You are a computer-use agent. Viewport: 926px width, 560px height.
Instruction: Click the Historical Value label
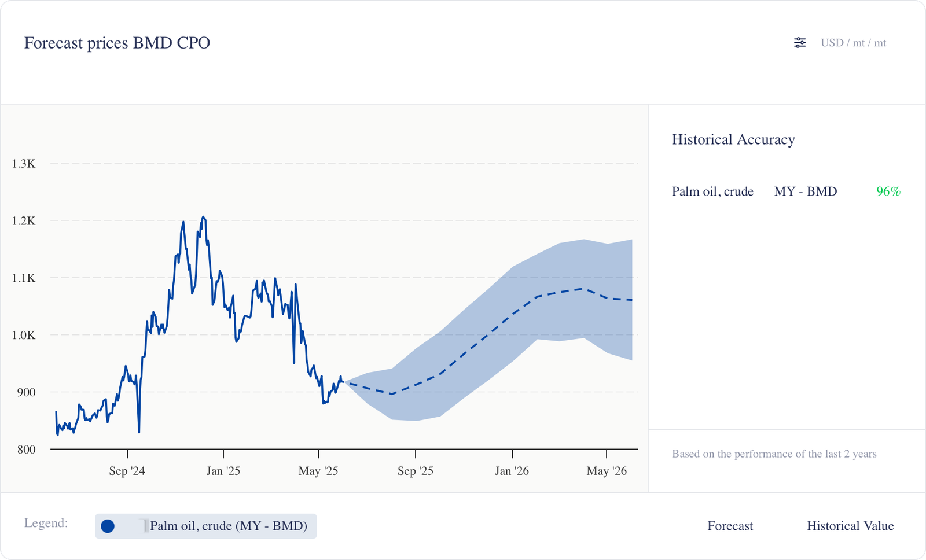click(850, 526)
